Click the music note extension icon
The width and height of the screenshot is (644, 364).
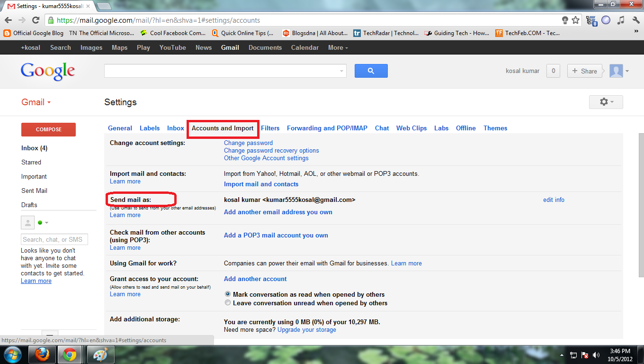pos(621,20)
